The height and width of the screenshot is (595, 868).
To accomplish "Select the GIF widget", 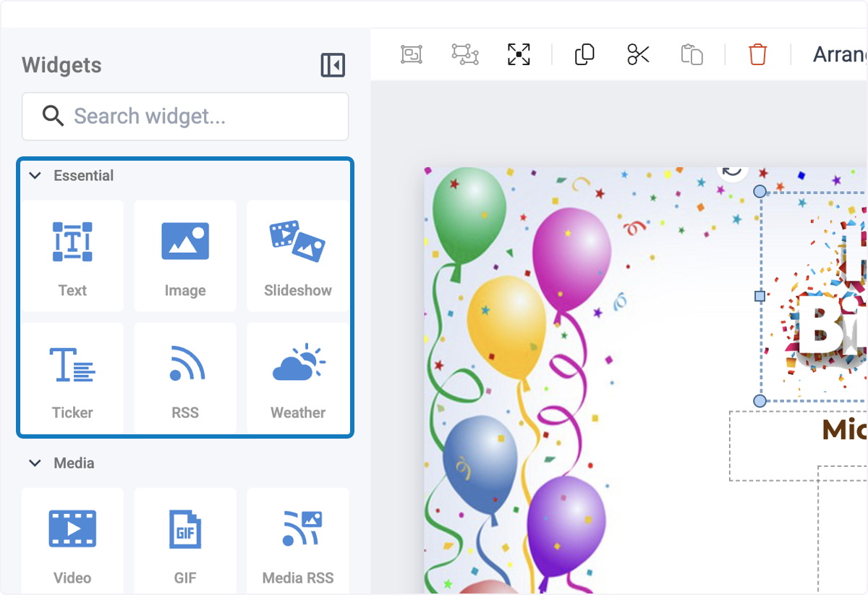I will coord(185,541).
